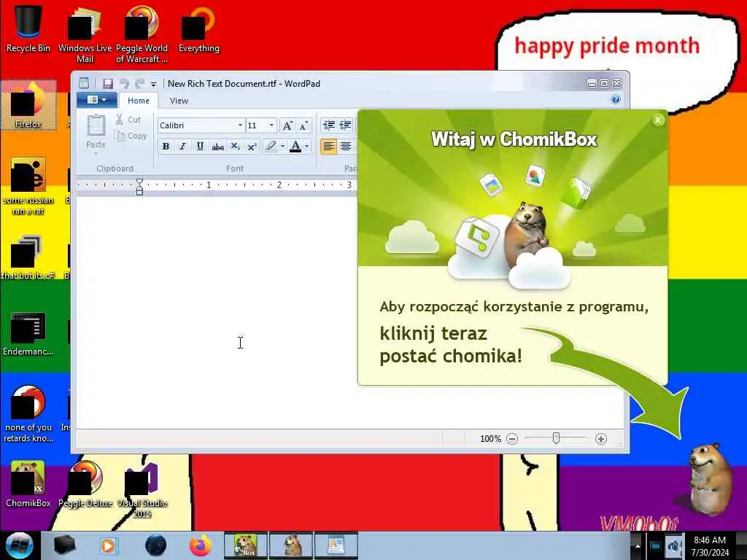747x560 pixels.
Task: Click the hamster window taskbar button
Action: pos(291,545)
